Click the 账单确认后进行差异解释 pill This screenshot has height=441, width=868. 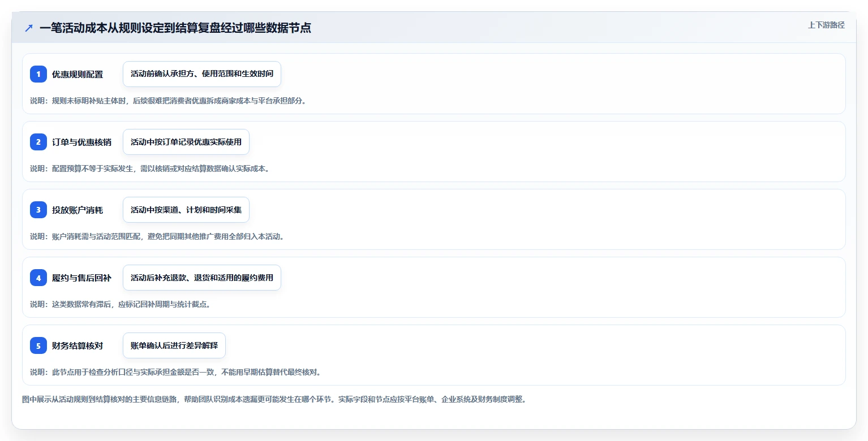pyautogui.click(x=174, y=345)
